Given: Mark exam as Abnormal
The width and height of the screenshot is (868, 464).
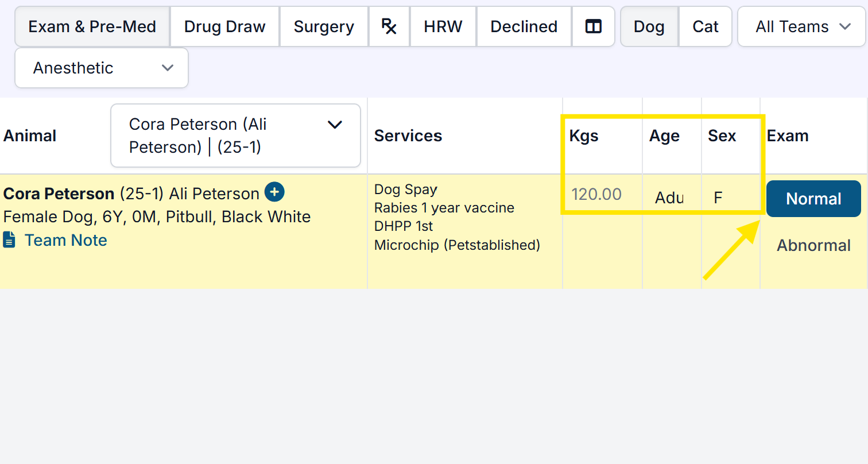Looking at the screenshot, I should pos(813,245).
